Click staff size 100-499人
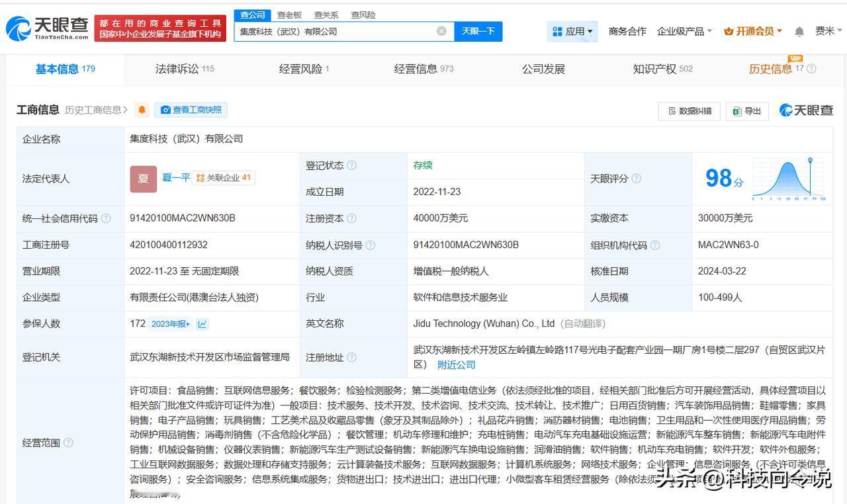 [x=720, y=298]
